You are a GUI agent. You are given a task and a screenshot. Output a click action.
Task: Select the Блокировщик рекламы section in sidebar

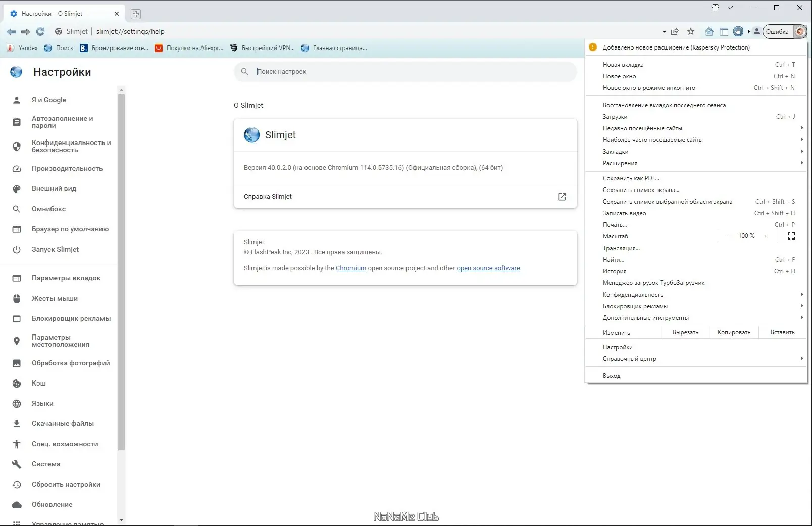(x=71, y=318)
